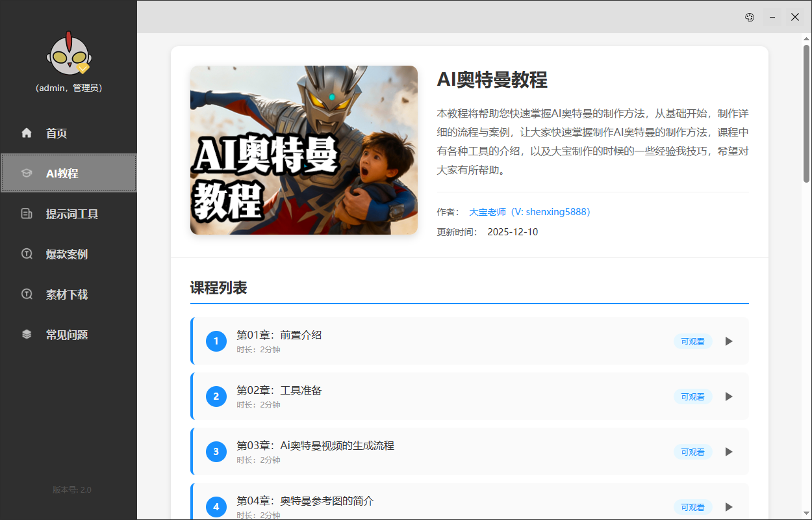Click the icon beside 素材下载

(x=27, y=294)
